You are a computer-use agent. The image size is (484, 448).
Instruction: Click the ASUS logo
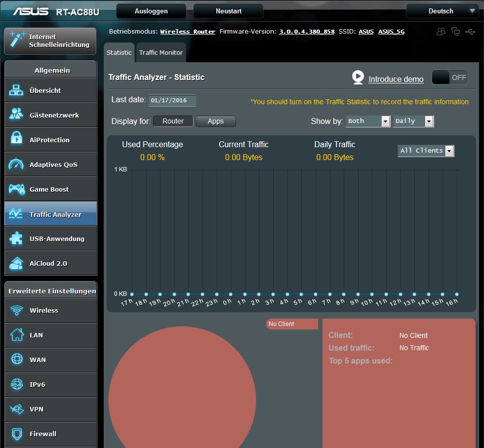pyautogui.click(x=31, y=12)
